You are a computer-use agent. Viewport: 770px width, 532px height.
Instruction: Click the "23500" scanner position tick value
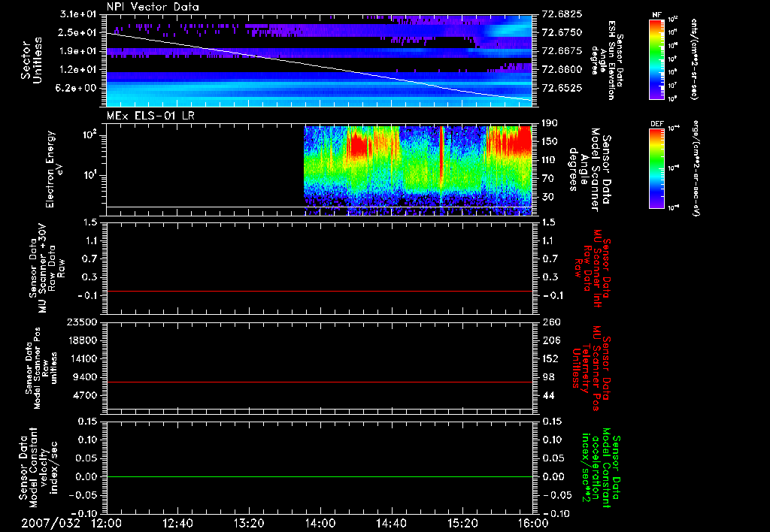click(x=81, y=322)
